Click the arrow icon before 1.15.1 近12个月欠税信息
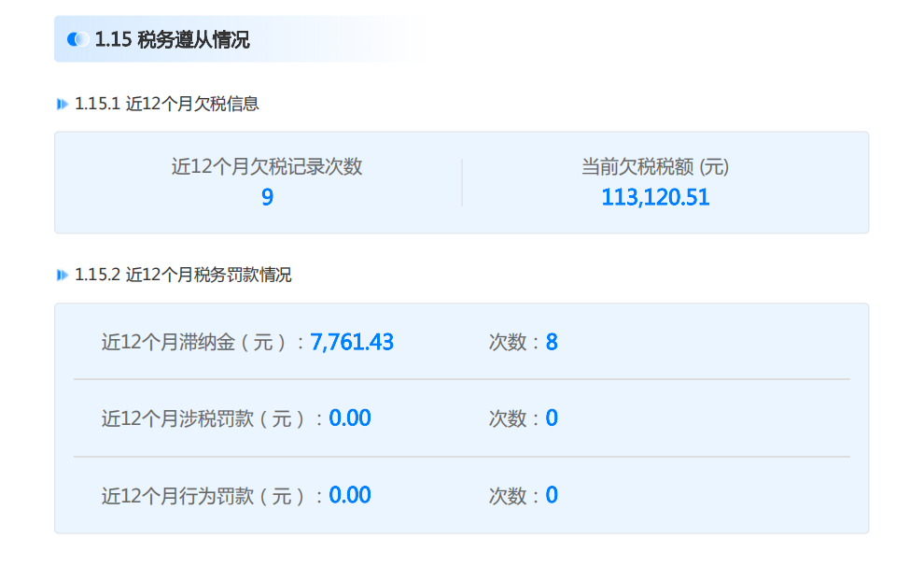The image size is (924, 566). tap(63, 105)
